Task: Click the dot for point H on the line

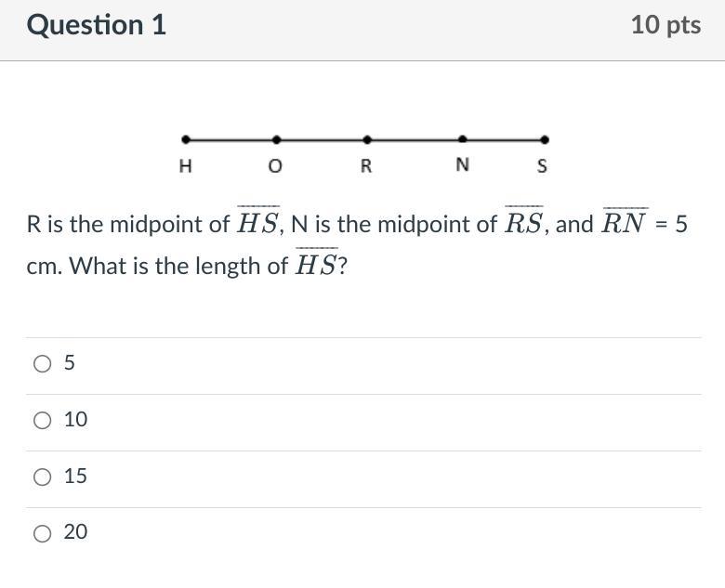Action: click(x=186, y=140)
